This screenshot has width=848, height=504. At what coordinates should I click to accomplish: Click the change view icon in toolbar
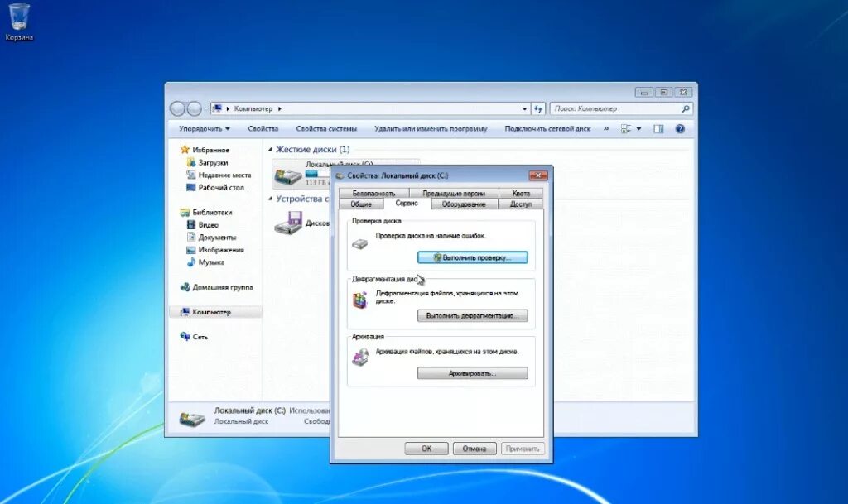coord(626,128)
